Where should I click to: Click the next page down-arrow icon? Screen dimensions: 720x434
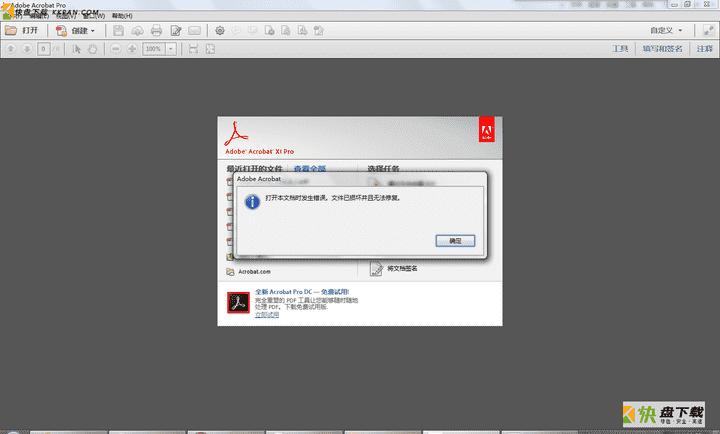coord(27,49)
